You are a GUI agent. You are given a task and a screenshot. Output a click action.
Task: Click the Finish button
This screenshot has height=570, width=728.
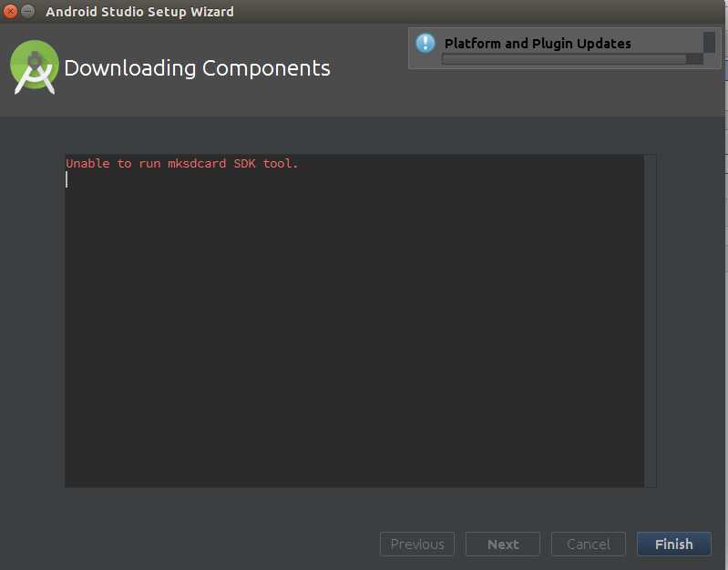673,544
